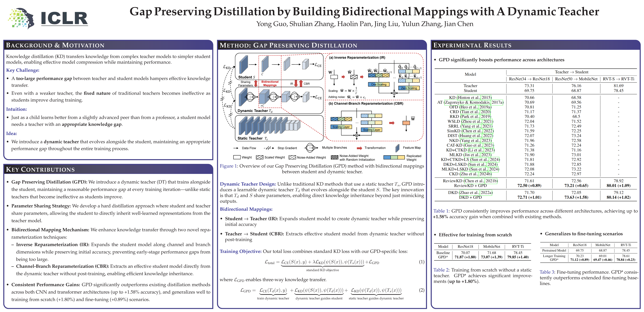
Task: Click the Multiple Branches legend icon
Action: pyautogui.click(x=311, y=148)
